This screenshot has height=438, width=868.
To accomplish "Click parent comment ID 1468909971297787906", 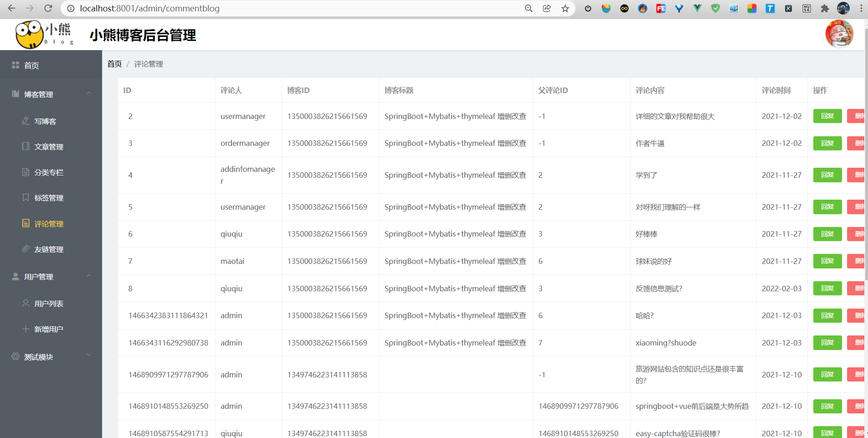I will tap(578, 406).
